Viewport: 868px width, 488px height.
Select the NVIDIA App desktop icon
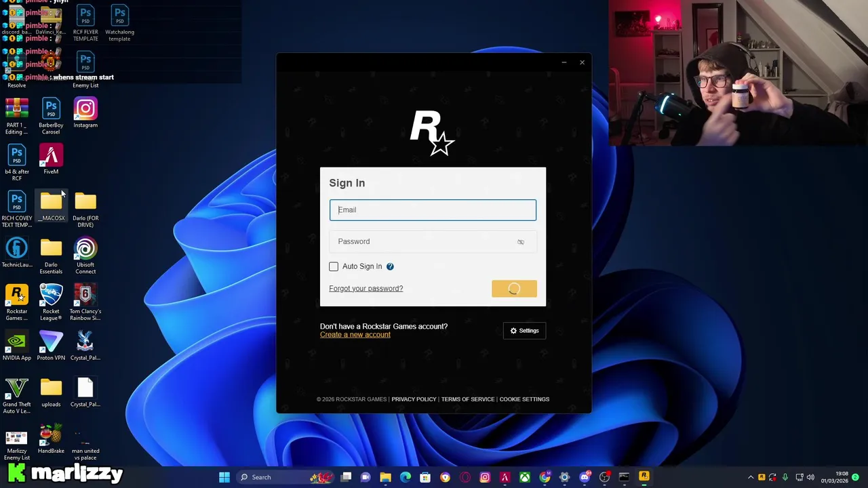tap(17, 346)
